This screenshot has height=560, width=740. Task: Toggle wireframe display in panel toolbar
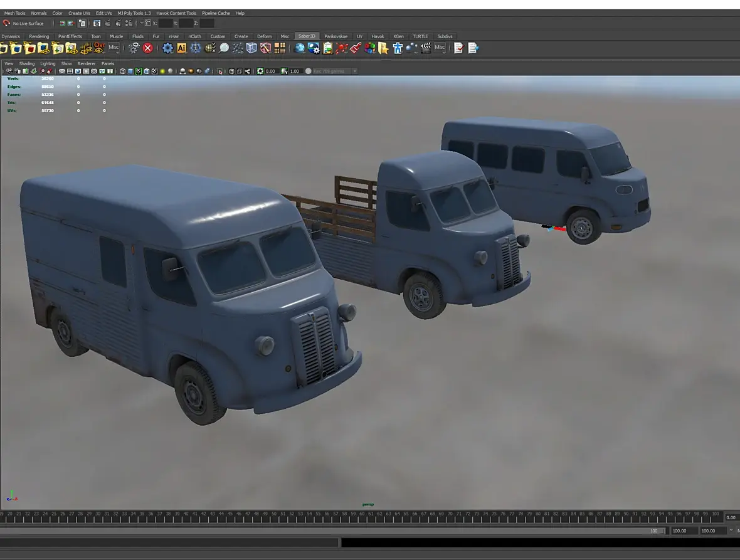click(x=123, y=71)
